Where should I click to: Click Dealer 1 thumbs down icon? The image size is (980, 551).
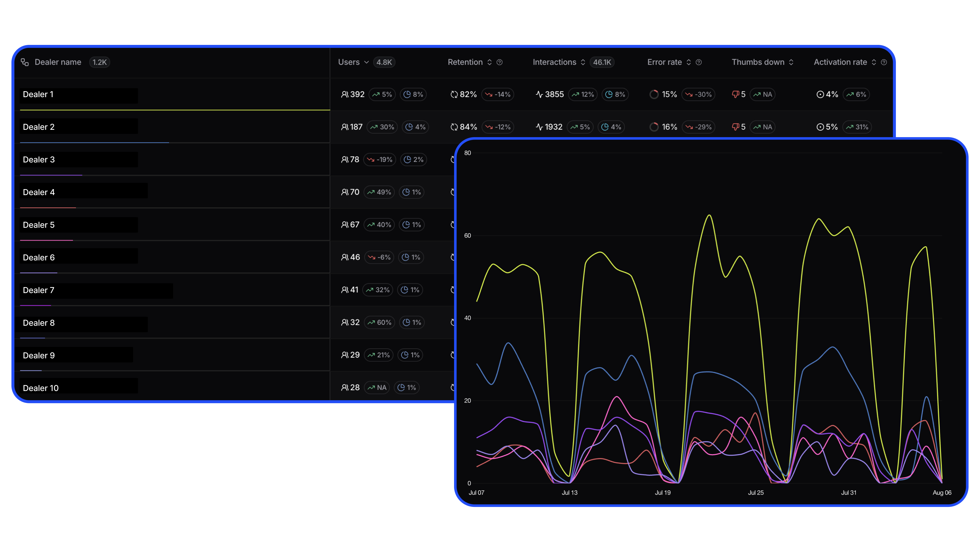(735, 94)
